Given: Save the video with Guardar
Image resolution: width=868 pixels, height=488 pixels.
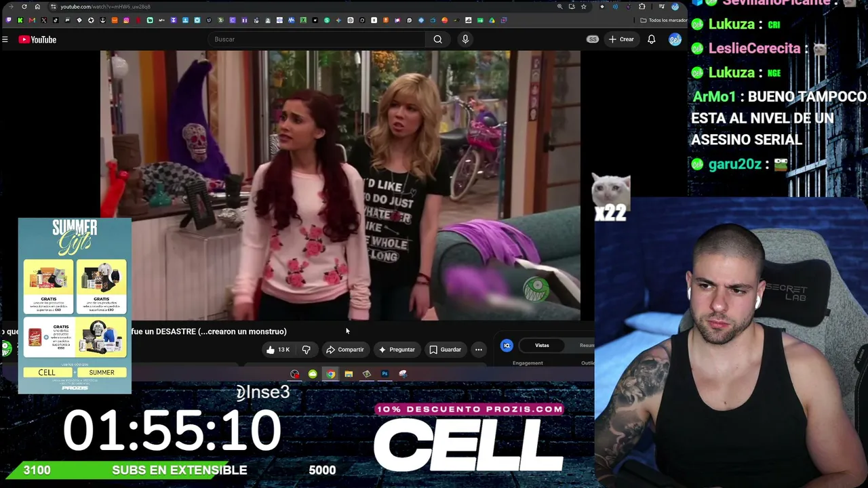Looking at the screenshot, I should [445, 350].
